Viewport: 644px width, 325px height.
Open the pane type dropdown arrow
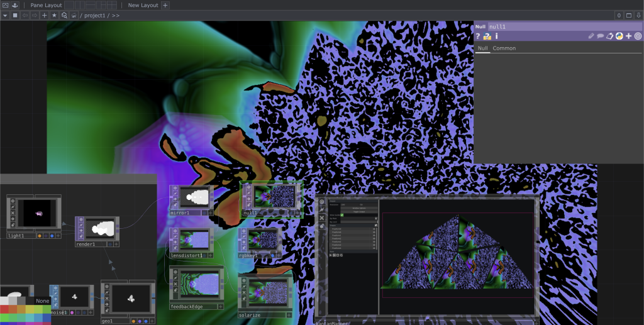[x=5, y=15]
